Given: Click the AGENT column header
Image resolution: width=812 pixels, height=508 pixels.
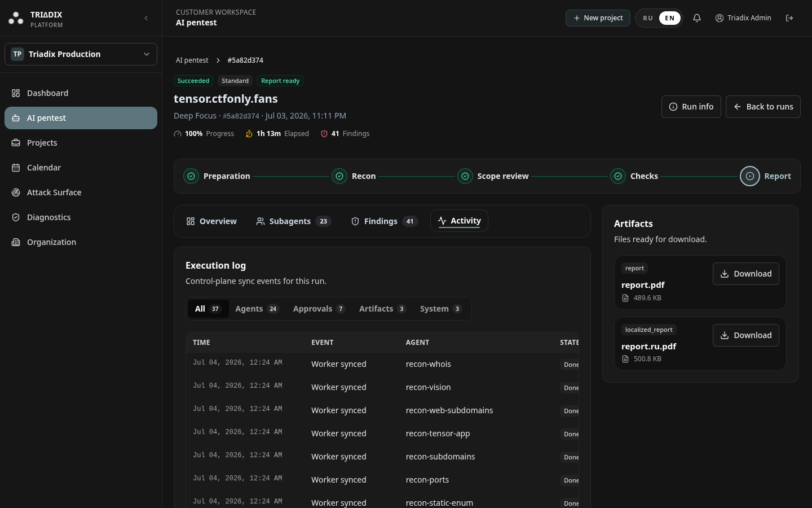Looking at the screenshot, I should point(417,343).
